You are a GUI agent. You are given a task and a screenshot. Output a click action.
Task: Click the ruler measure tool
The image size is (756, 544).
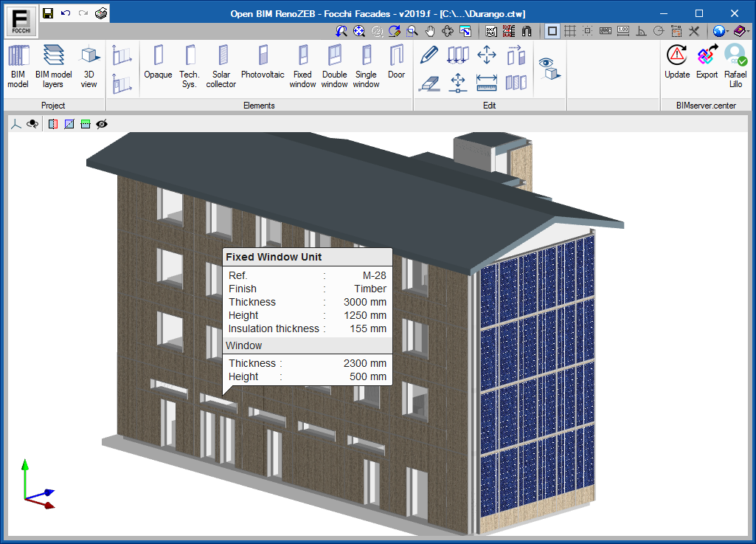487,83
